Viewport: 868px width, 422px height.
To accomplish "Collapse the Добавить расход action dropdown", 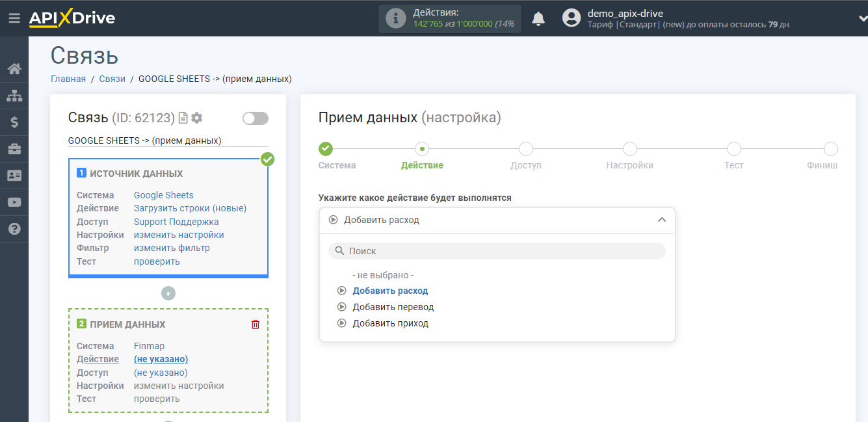I will click(x=497, y=220).
